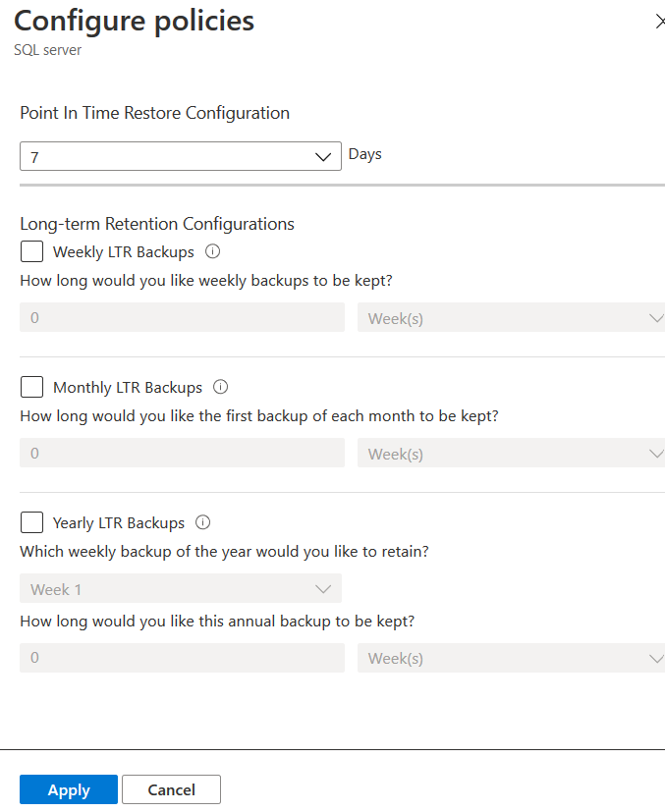Screen dimensions: 665x812
Task: Click the 'Long-term Retention Configurations' heading
Action: (x=157, y=224)
